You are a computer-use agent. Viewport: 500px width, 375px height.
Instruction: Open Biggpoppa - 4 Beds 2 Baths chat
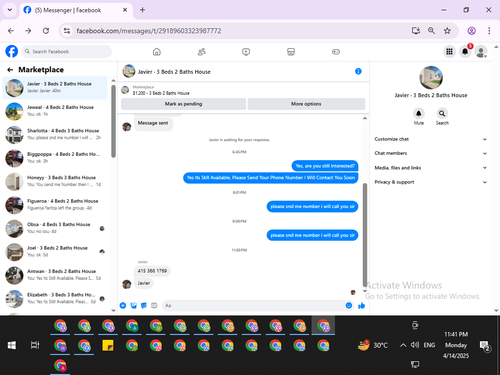click(55, 158)
